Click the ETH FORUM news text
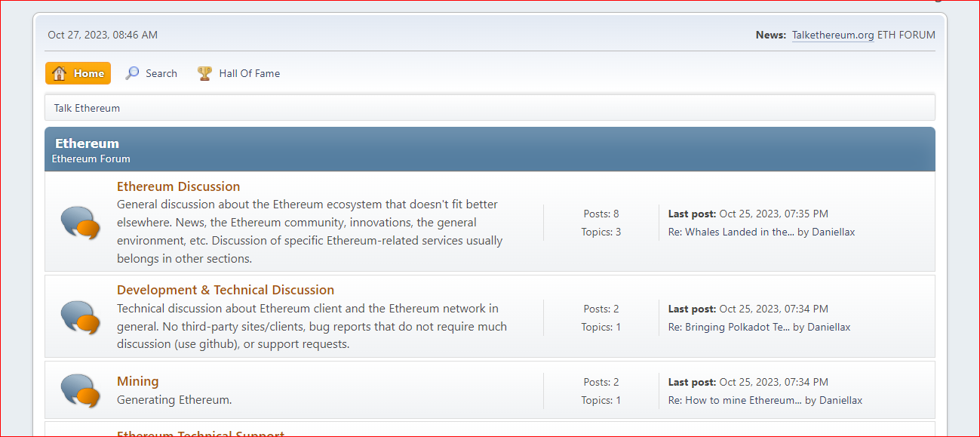This screenshot has height=437, width=980. pos(906,35)
